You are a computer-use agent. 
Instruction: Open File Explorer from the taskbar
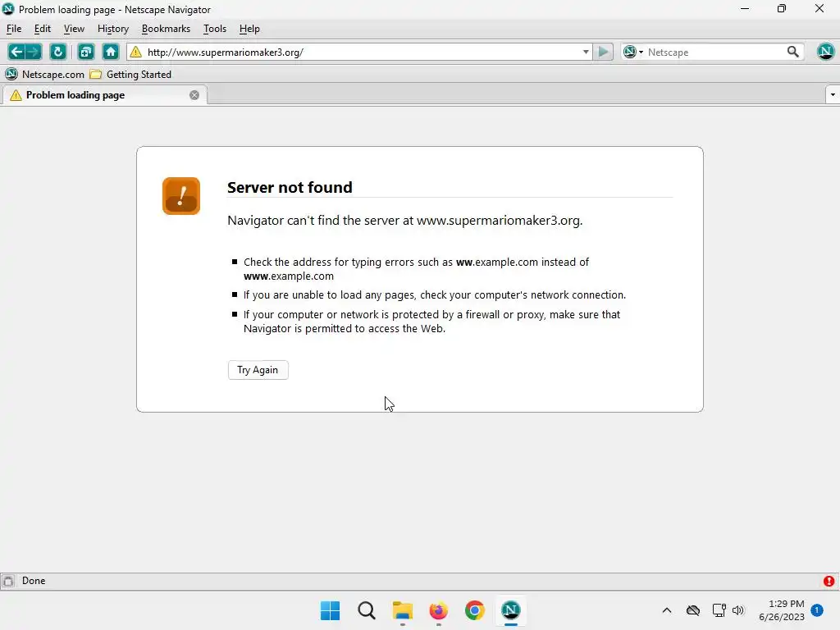(402, 610)
